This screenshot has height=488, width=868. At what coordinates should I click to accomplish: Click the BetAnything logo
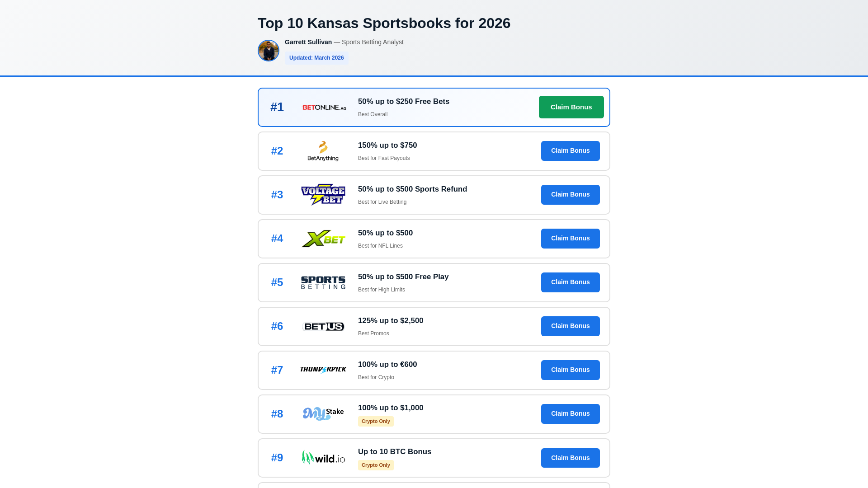[323, 151]
